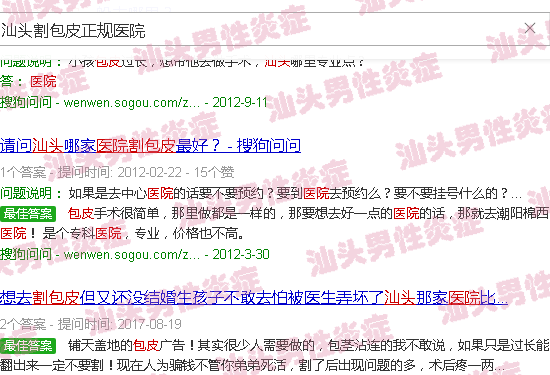The height and width of the screenshot is (375, 550).
Task: Click the 最佳答案 badge before 铺天盖地的包皮广告
Action: pyautogui.click(x=28, y=346)
